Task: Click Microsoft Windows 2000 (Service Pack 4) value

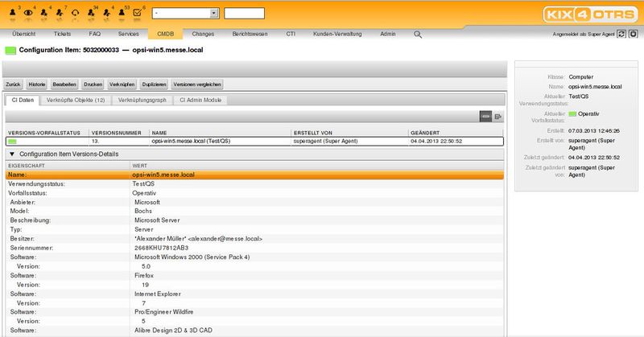Action: [192, 257]
